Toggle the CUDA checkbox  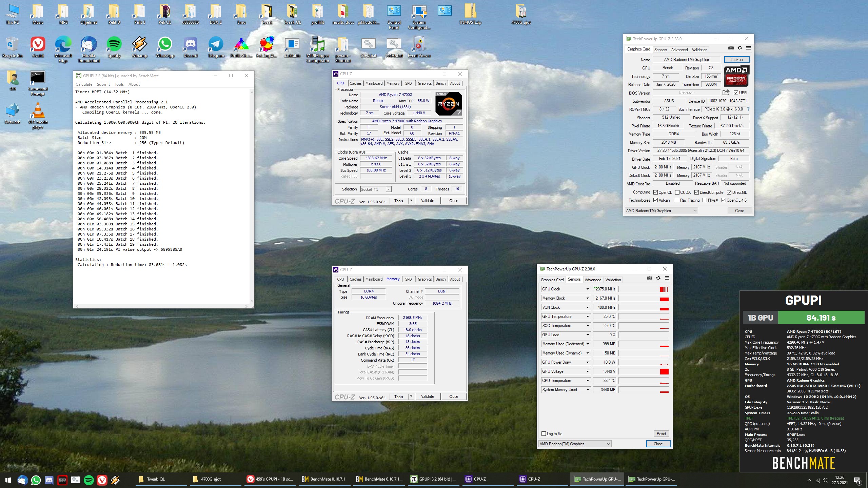(677, 192)
